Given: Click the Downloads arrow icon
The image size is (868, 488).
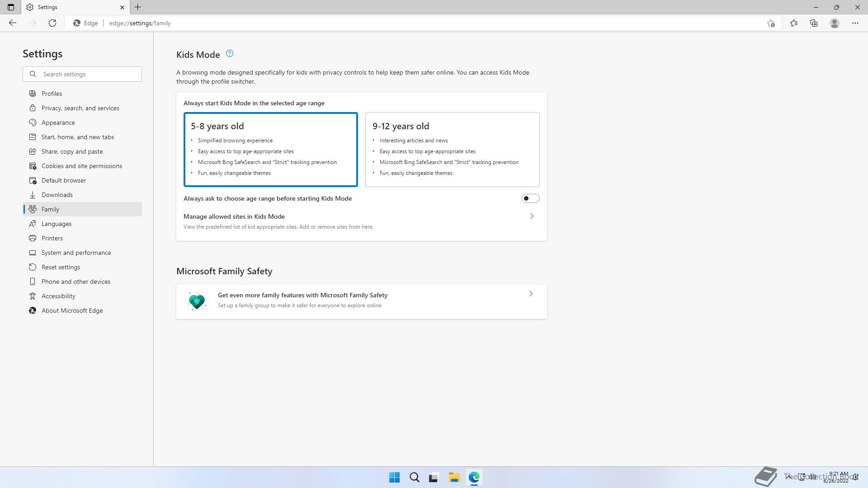Looking at the screenshot, I should coord(33,195).
